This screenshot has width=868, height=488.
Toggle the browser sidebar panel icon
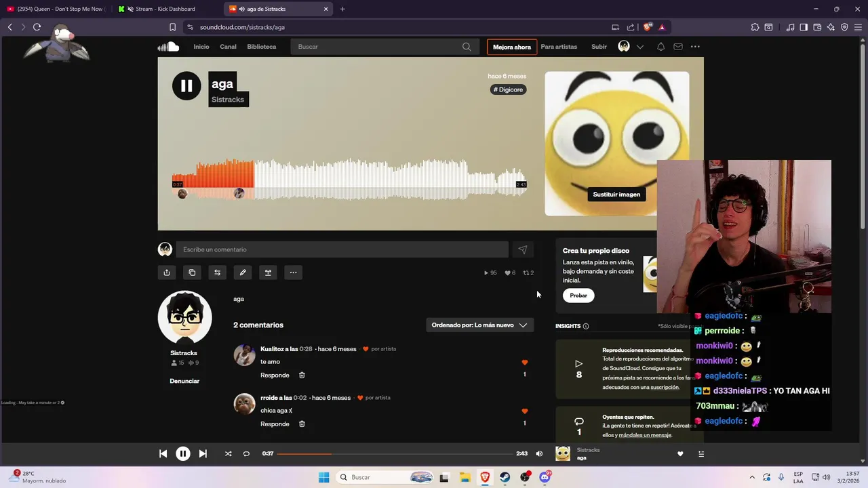pyautogui.click(x=804, y=27)
